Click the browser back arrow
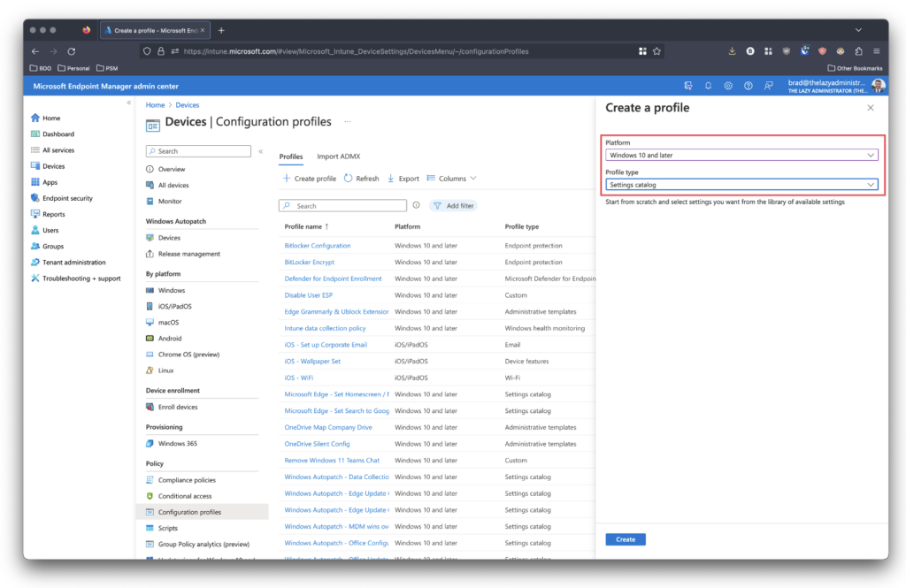 (35, 51)
